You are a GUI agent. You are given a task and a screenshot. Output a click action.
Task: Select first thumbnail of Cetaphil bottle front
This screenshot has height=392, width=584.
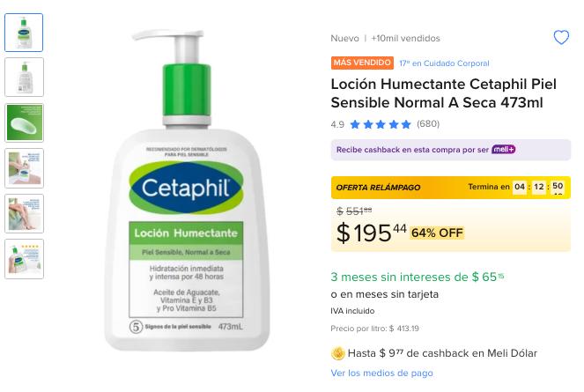(24, 33)
